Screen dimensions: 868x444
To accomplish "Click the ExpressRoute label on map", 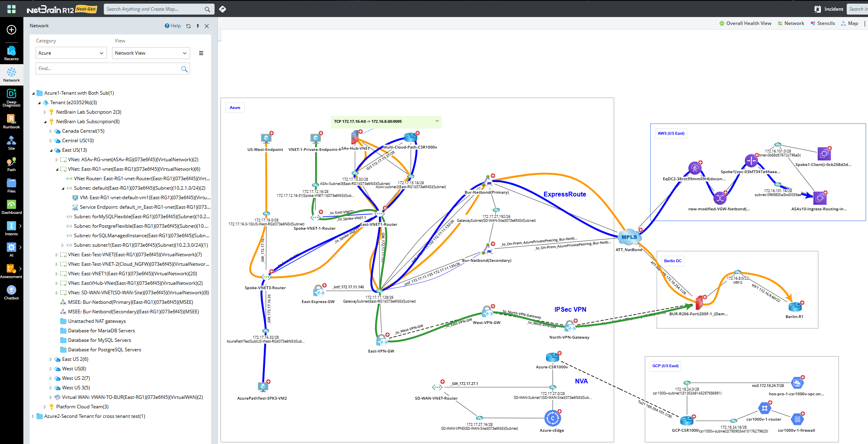I will point(565,194).
